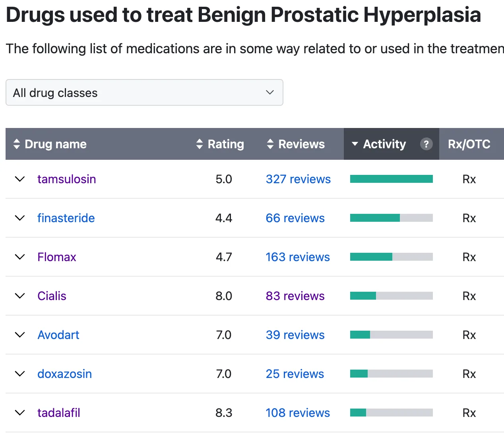Open the finasteride drug link

point(66,218)
